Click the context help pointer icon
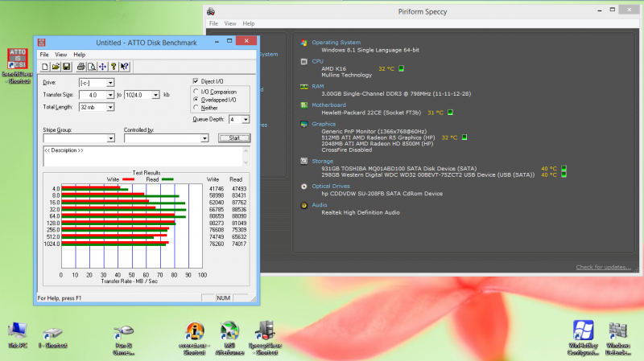 click(126, 66)
